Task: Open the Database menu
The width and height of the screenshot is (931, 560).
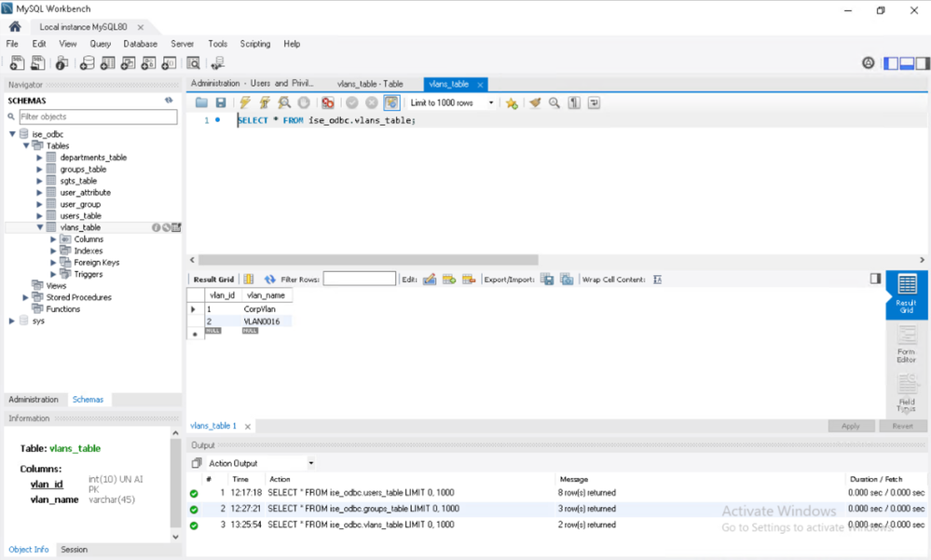Action: [140, 44]
